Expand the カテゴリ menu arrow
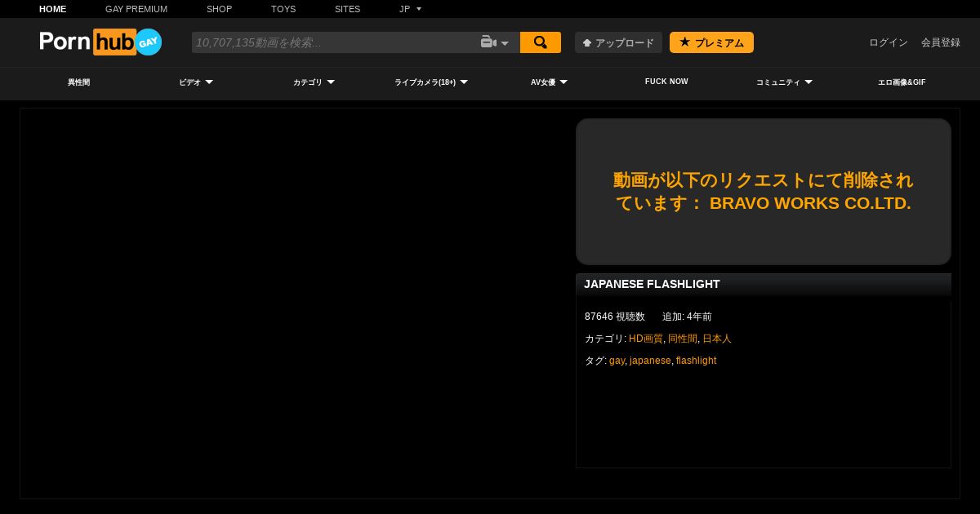Image resolution: width=980 pixels, height=514 pixels. tap(331, 82)
